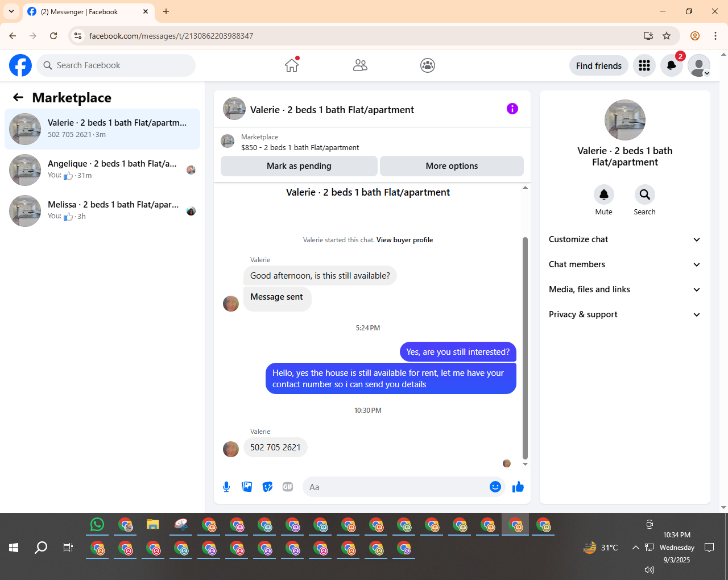The image size is (728, 580).
Task: Click More options button
Action: point(452,166)
